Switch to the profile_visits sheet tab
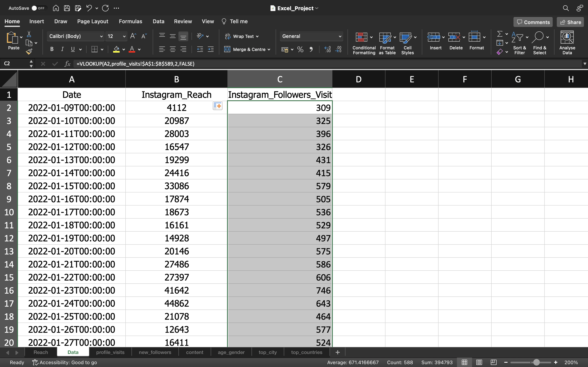The height and width of the screenshot is (367, 588). [110, 352]
